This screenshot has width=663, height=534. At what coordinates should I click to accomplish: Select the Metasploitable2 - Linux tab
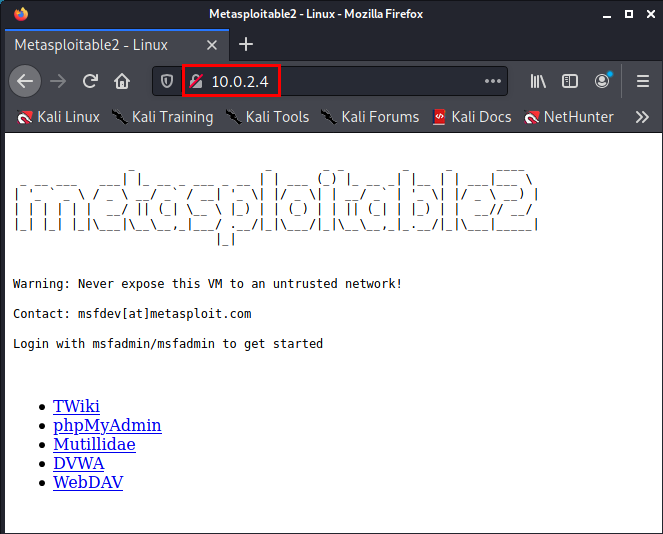117,45
